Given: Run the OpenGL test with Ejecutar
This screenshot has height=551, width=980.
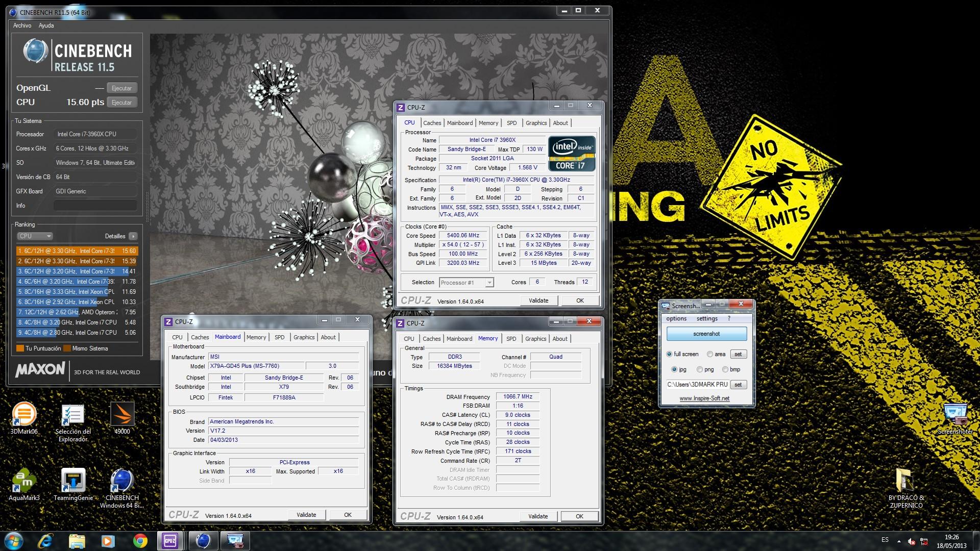Looking at the screenshot, I should (x=121, y=88).
